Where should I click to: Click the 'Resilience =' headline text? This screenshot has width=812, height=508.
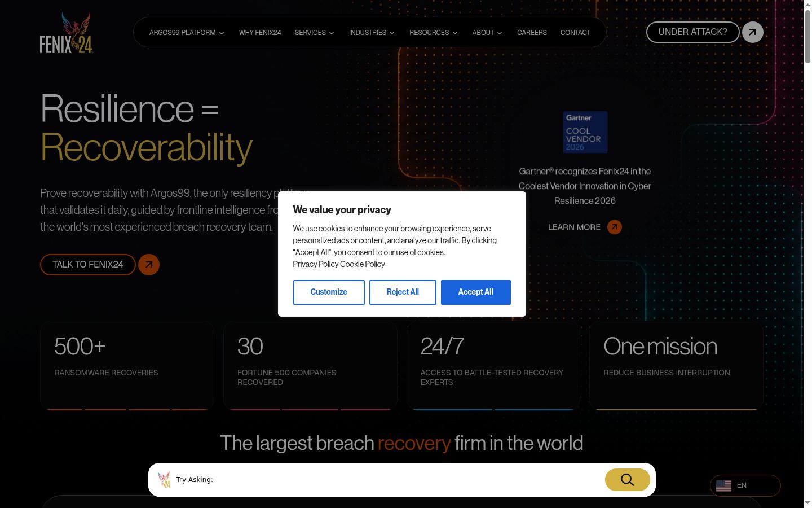click(x=130, y=109)
